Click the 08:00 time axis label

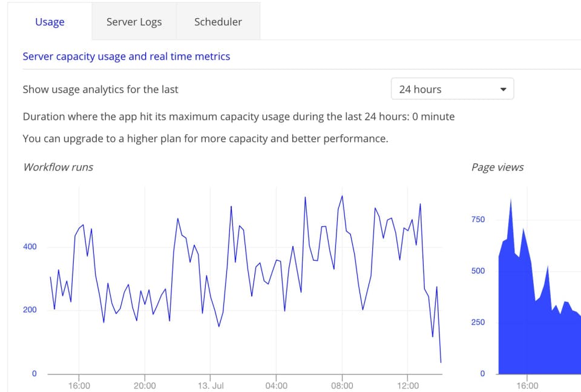click(x=342, y=385)
